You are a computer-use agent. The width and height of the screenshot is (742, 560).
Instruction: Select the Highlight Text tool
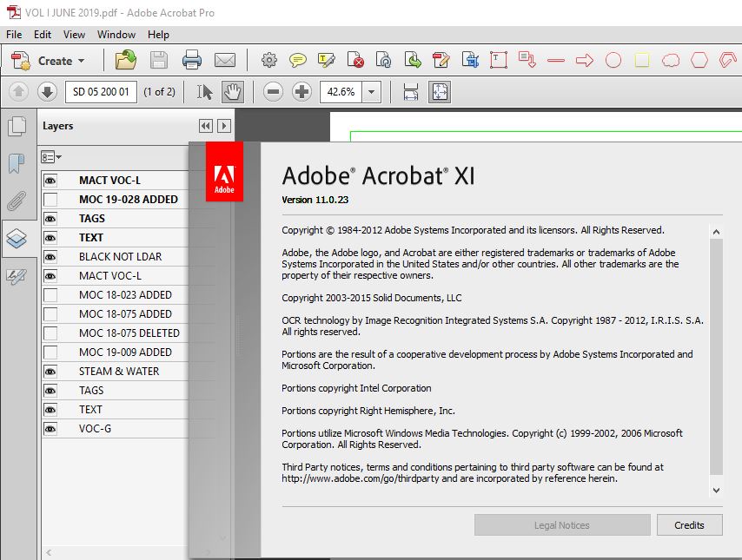(x=327, y=61)
